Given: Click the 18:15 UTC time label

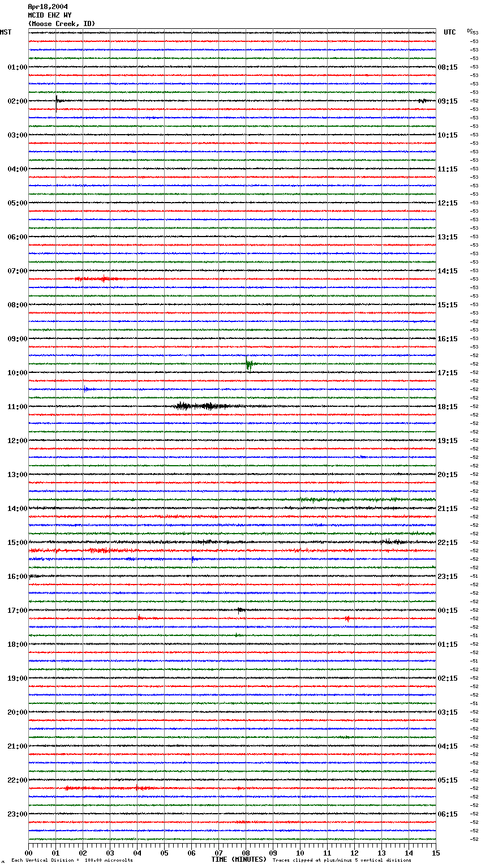Looking at the screenshot, I should [448, 407].
